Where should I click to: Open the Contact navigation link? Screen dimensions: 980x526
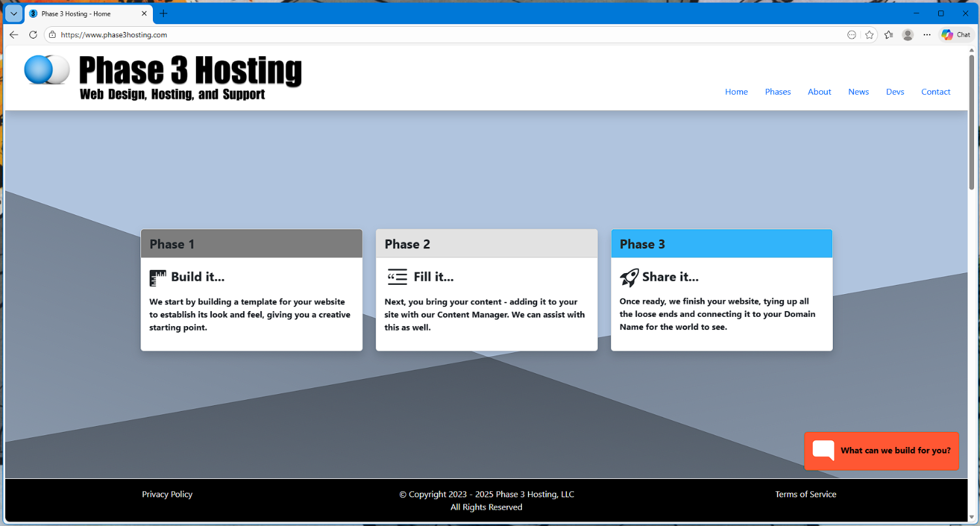coord(936,92)
